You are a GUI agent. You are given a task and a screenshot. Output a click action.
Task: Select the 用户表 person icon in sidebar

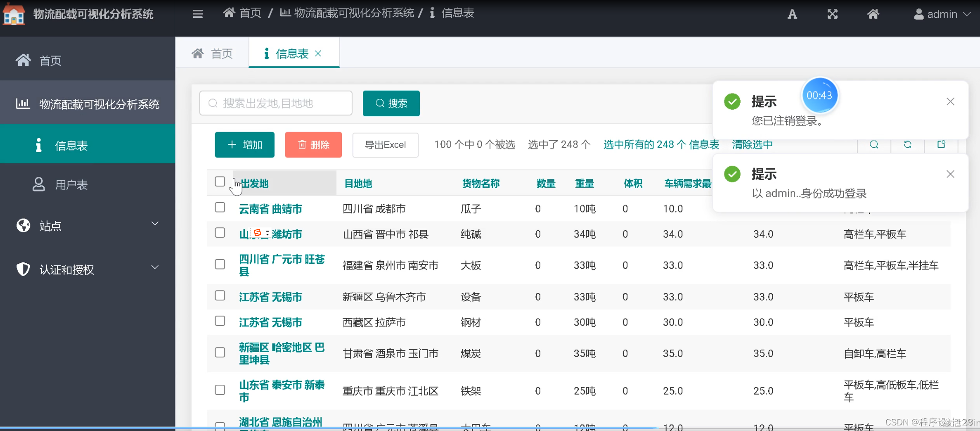38,184
